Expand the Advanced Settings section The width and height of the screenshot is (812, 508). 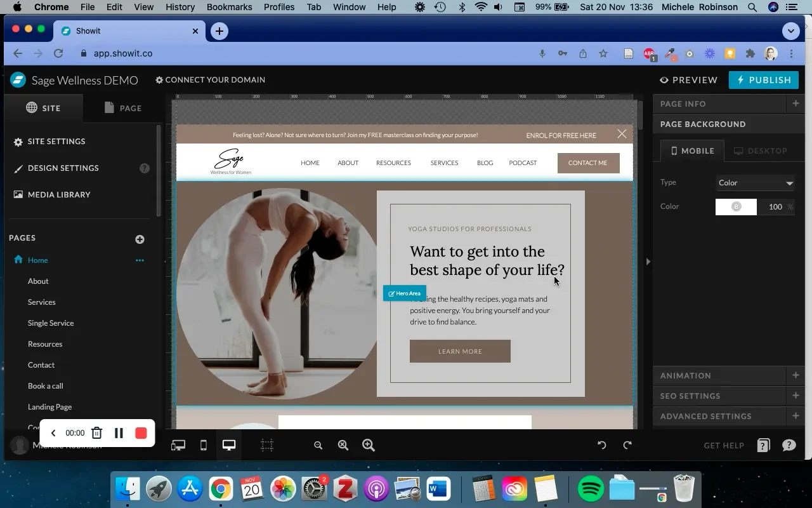tap(796, 416)
